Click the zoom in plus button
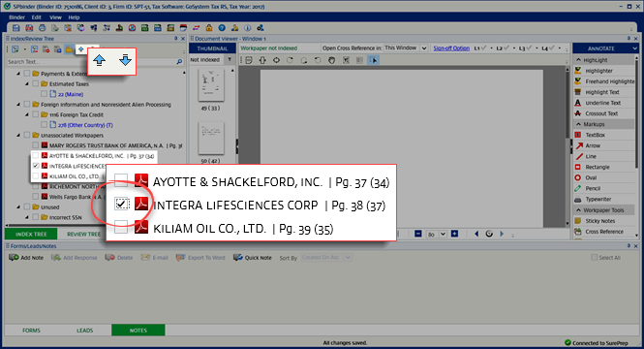The width and height of the screenshot is (644, 349). [x=454, y=234]
